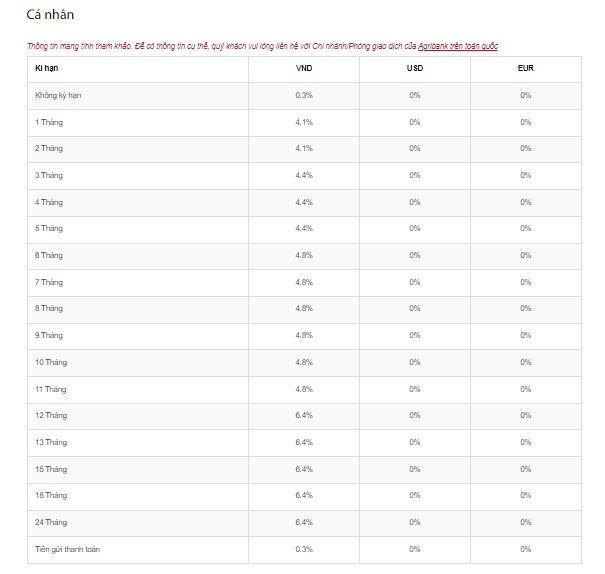605x574 pixels.
Task: Click the 3 Tháng term cell
Action: (x=48, y=175)
